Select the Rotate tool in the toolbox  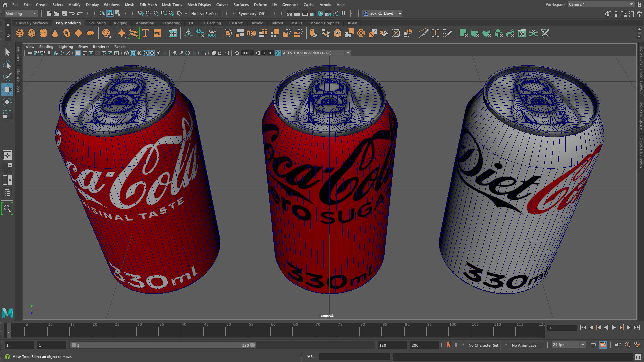pyautogui.click(x=7, y=102)
